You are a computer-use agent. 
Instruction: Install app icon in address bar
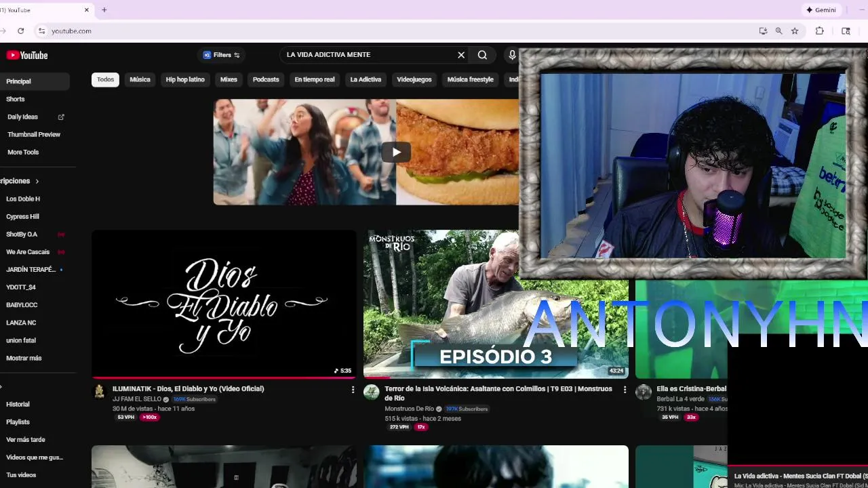point(763,30)
